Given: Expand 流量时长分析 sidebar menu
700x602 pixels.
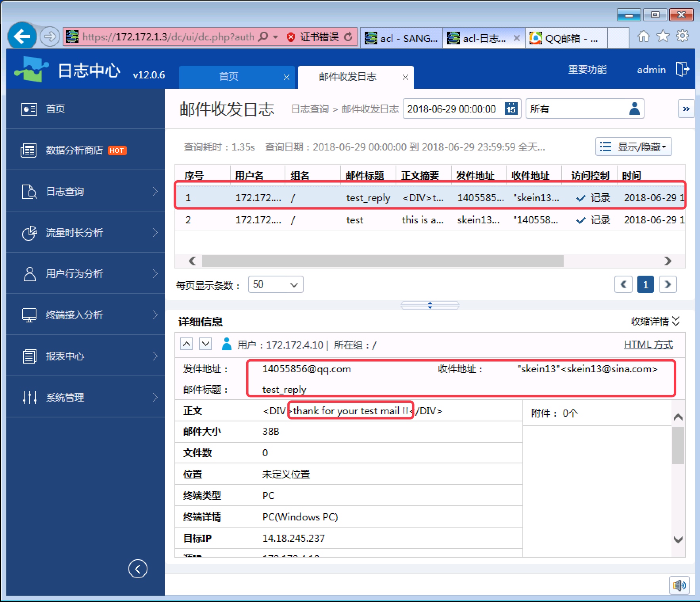Looking at the screenshot, I should (86, 232).
